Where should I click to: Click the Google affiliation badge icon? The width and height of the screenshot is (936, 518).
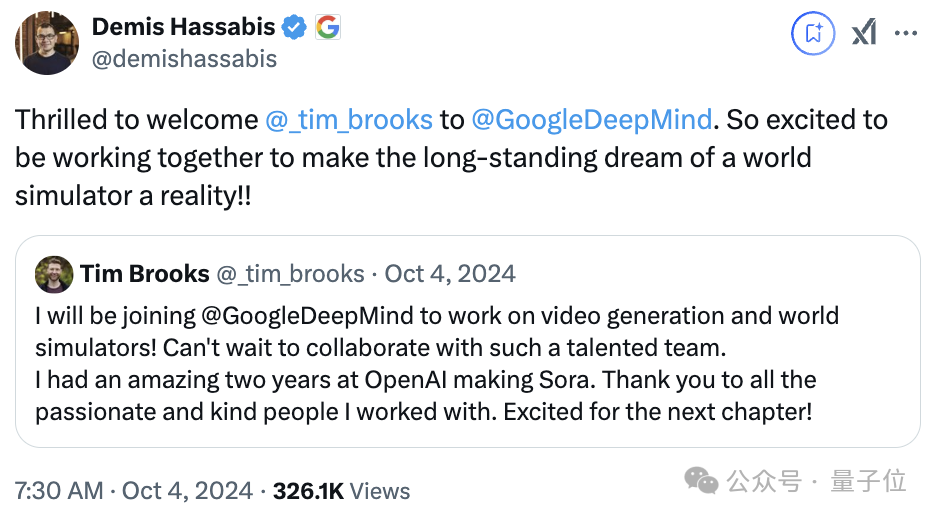click(327, 28)
